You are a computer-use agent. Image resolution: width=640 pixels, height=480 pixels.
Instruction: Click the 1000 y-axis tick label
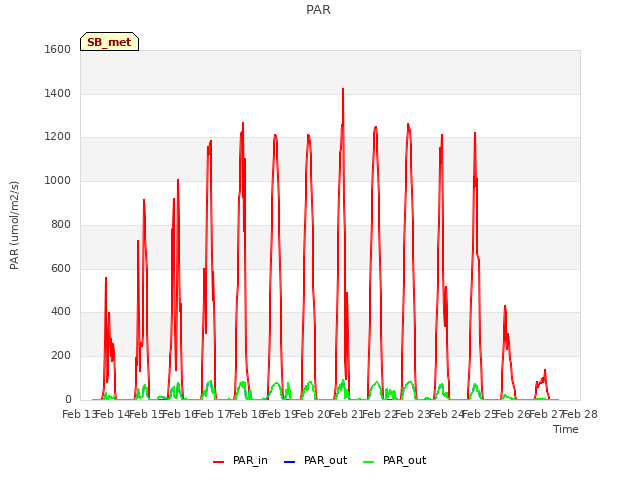point(58,180)
